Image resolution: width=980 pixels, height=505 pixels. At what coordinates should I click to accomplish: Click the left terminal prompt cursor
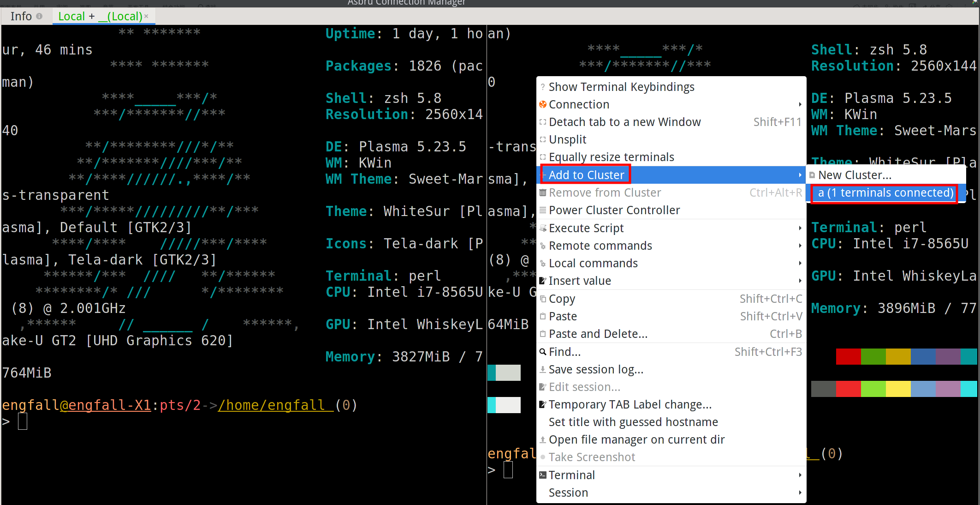[23, 421]
